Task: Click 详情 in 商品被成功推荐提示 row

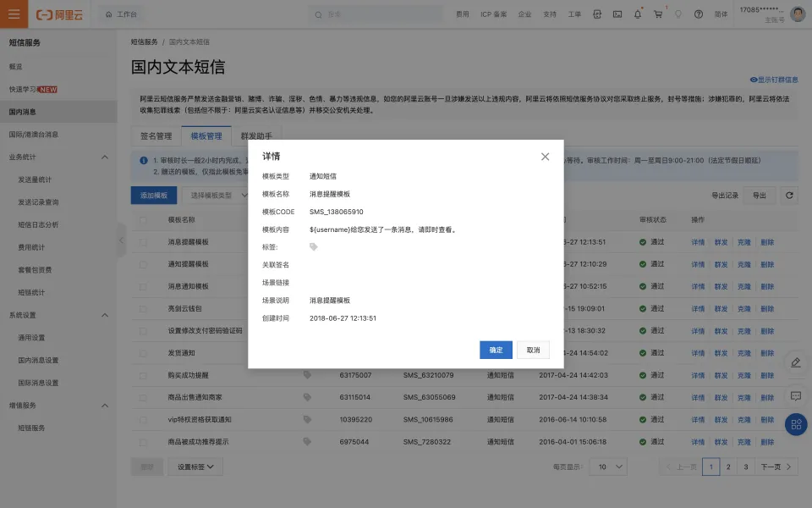Action: pos(698,442)
